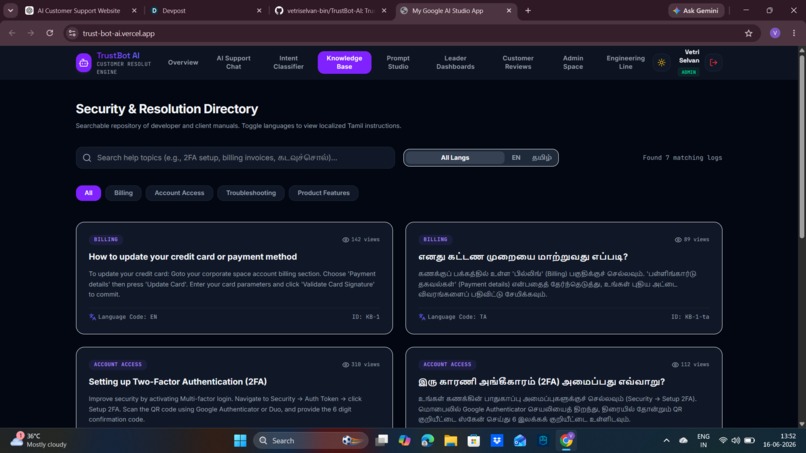Open the Overview nav item

[x=183, y=63]
